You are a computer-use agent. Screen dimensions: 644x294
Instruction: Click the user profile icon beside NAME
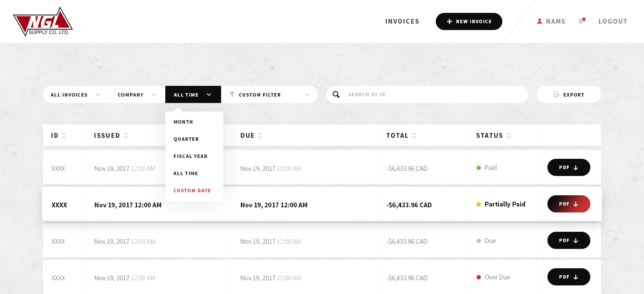point(540,21)
